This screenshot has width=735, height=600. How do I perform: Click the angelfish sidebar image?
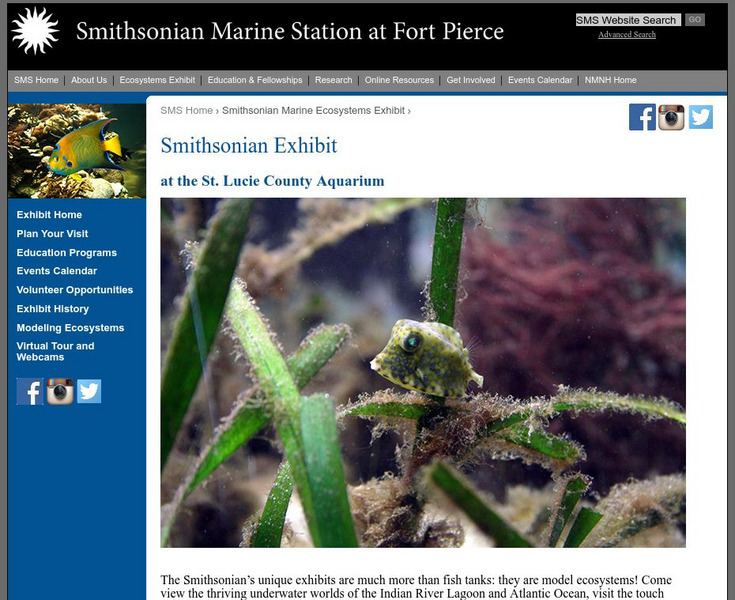coord(77,151)
